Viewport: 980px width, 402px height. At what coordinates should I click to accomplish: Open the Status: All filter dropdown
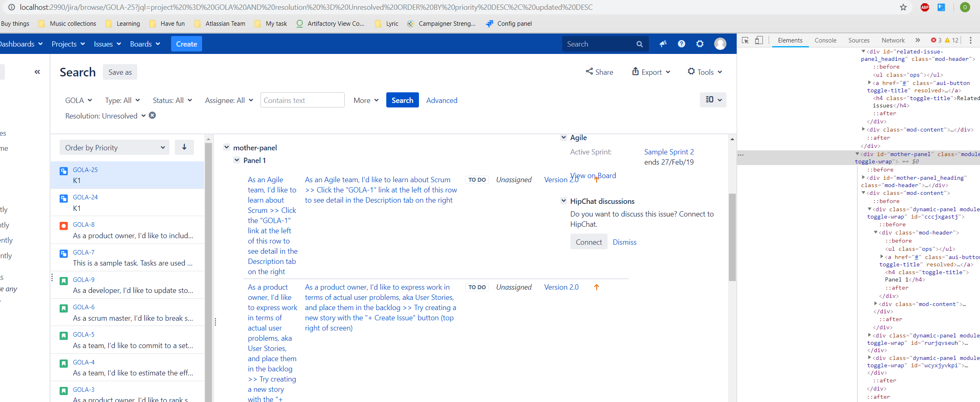(x=172, y=100)
